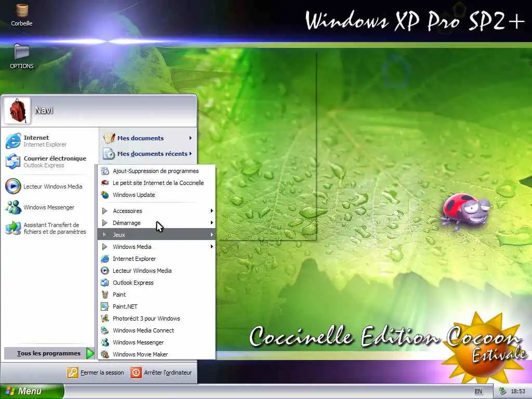Viewport: 532px width, 399px height.
Task: Click the Navi username label
Action: click(x=44, y=110)
